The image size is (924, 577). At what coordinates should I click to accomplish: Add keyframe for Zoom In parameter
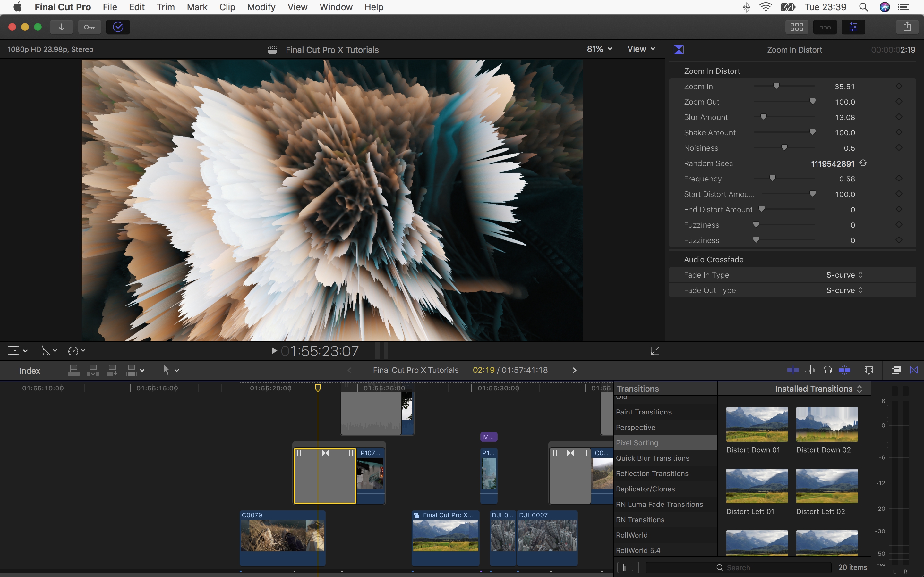pos(899,86)
